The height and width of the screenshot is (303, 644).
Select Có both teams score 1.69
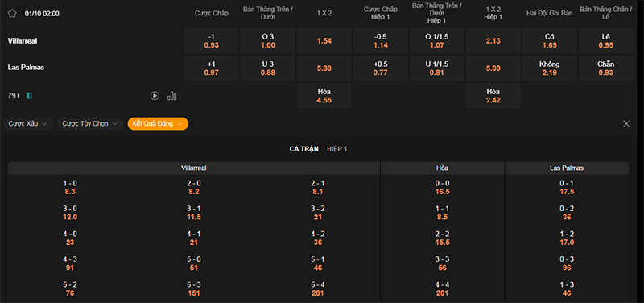coord(550,41)
